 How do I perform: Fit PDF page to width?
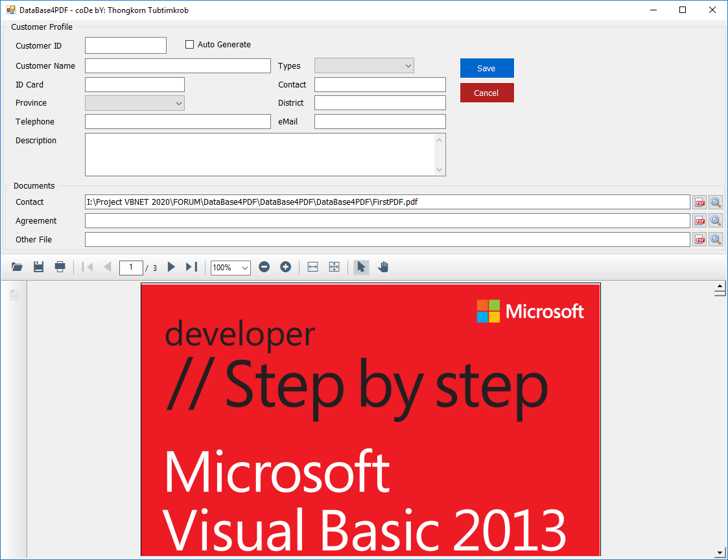point(313,267)
